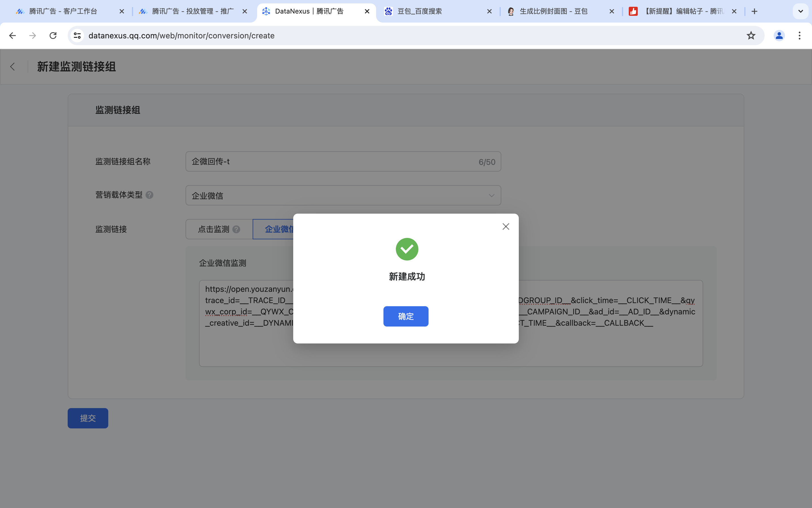The height and width of the screenshot is (508, 812).
Task: Click the 提交 submit button
Action: [88, 418]
